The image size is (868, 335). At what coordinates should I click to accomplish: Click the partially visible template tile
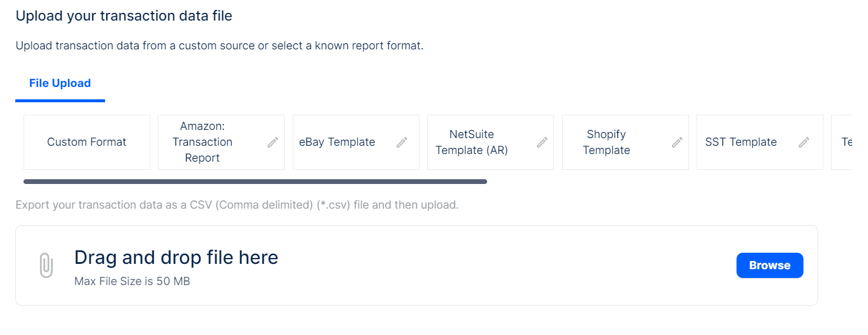pos(843,142)
